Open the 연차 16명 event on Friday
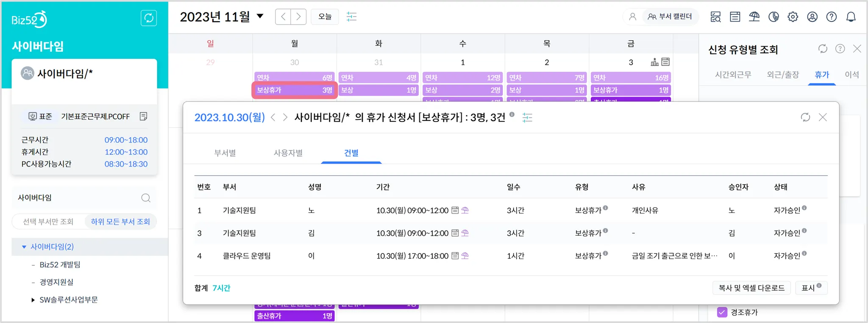The width and height of the screenshot is (868, 323). tap(631, 78)
